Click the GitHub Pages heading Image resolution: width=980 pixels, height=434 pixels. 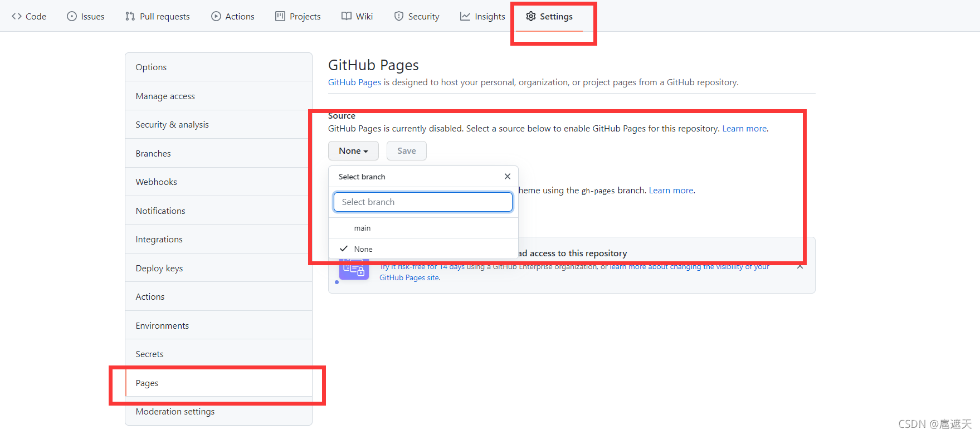(373, 65)
